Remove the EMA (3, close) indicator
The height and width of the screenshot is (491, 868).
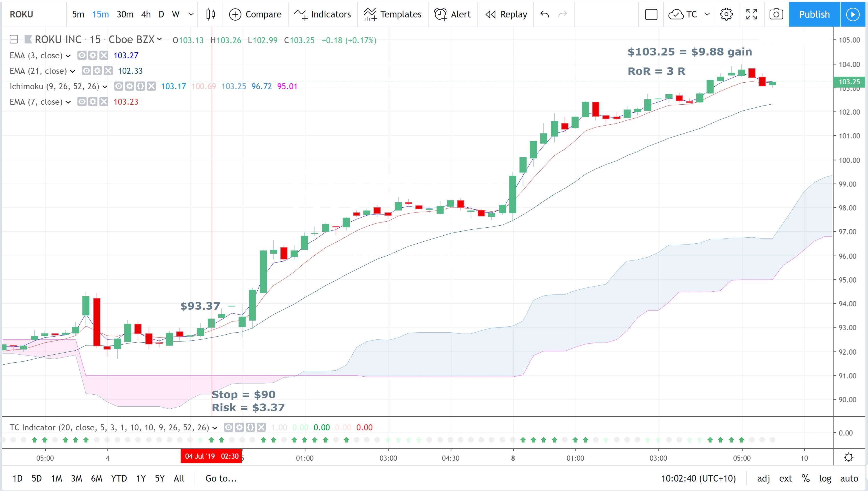pos(104,55)
